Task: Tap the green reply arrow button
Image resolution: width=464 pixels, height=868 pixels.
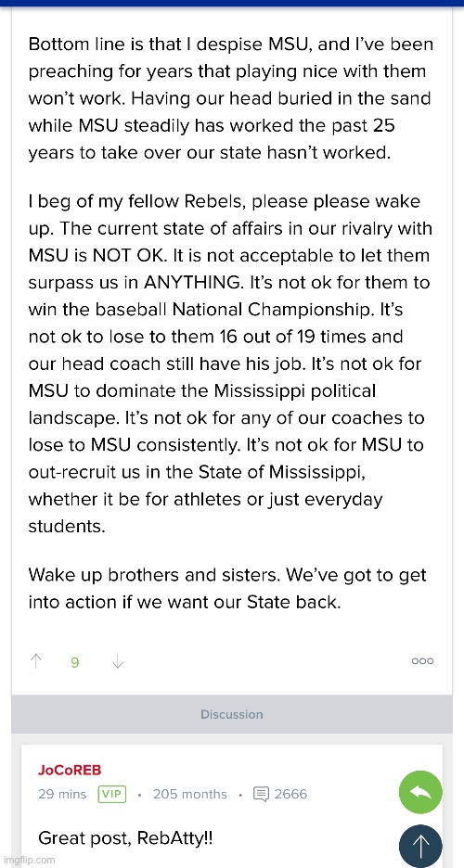Action: click(420, 792)
